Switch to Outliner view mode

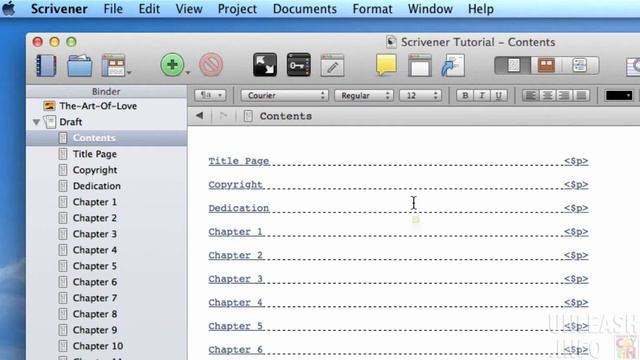tap(580, 65)
